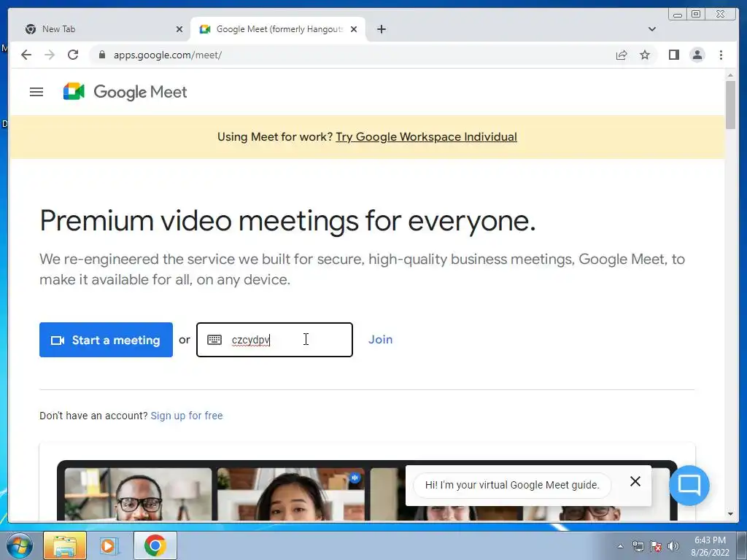The width and height of the screenshot is (747, 560).
Task: Click the keyboard icon in code field
Action: (x=214, y=340)
